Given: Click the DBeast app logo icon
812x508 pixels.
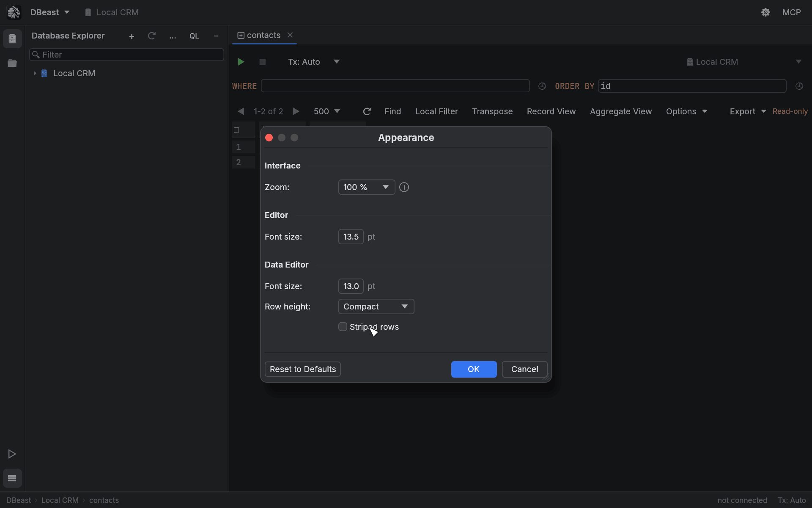Looking at the screenshot, I should tap(14, 12).
